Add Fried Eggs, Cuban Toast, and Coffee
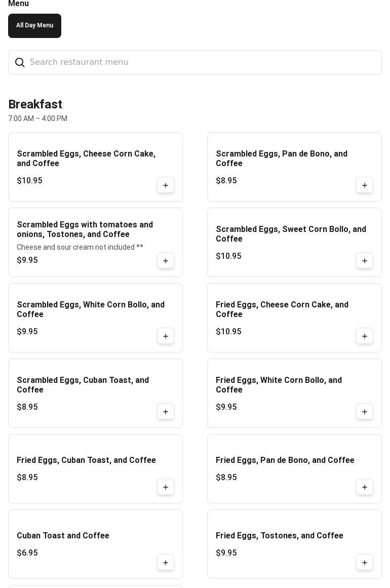 (x=166, y=487)
